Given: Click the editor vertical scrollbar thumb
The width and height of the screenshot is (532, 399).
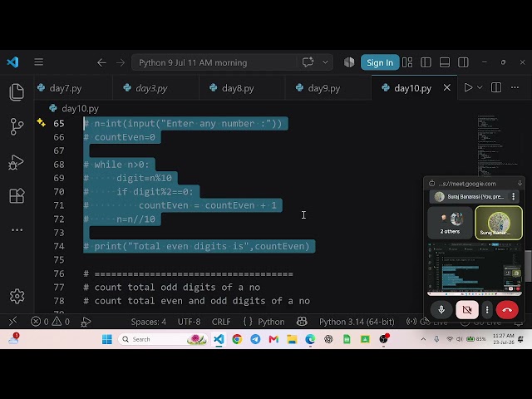Looking at the screenshot, I should click(529, 266).
